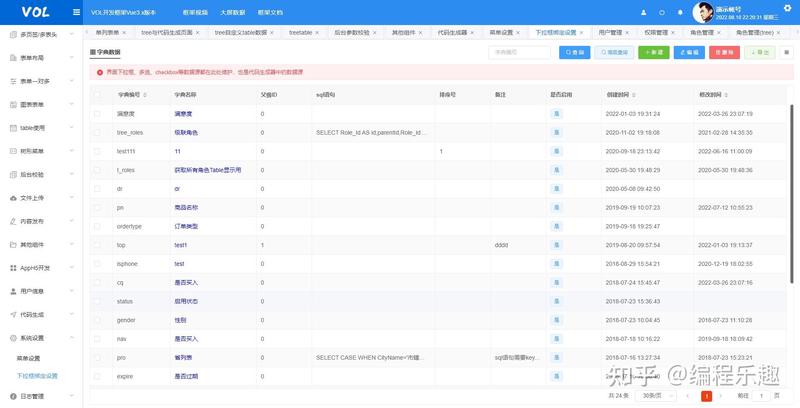Image resolution: width=800 pixels, height=408 pixels.
Task: Click the 文件上传 cloud upload icon
Action: click(x=13, y=198)
